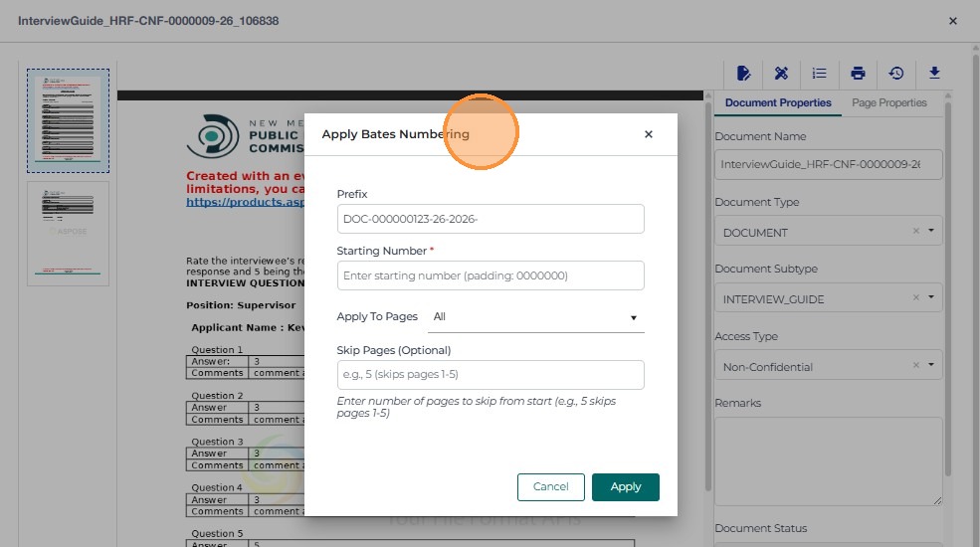The width and height of the screenshot is (980, 547).
Task: Clear the INTERVIEW_GUIDE subtype value
Action: (915, 297)
